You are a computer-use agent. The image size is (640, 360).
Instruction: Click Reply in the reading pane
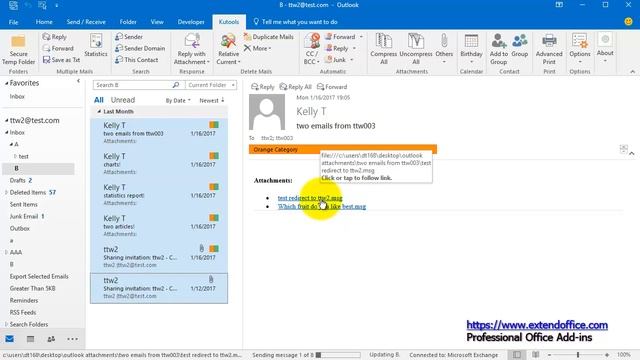click(x=262, y=87)
